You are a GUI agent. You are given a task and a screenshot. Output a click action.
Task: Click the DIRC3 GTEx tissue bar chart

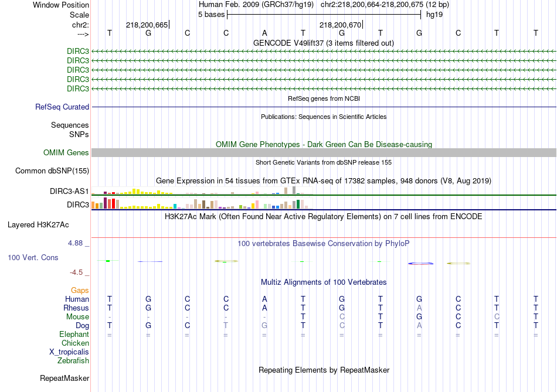[202, 203]
